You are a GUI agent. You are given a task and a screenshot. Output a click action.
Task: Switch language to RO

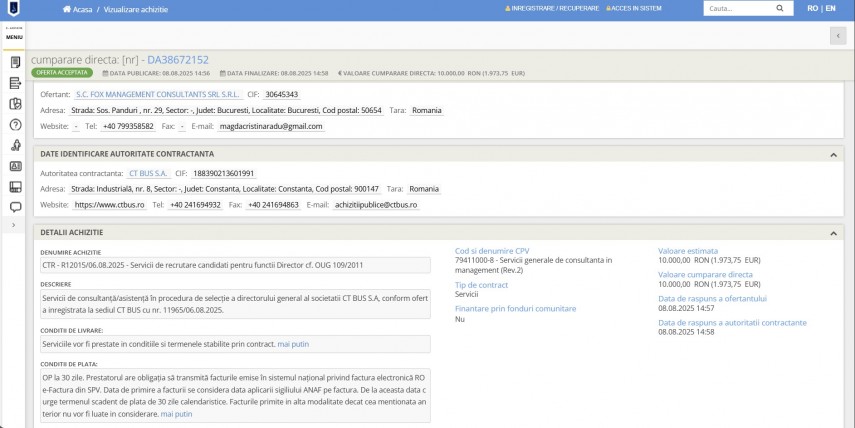[x=812, y=8]
